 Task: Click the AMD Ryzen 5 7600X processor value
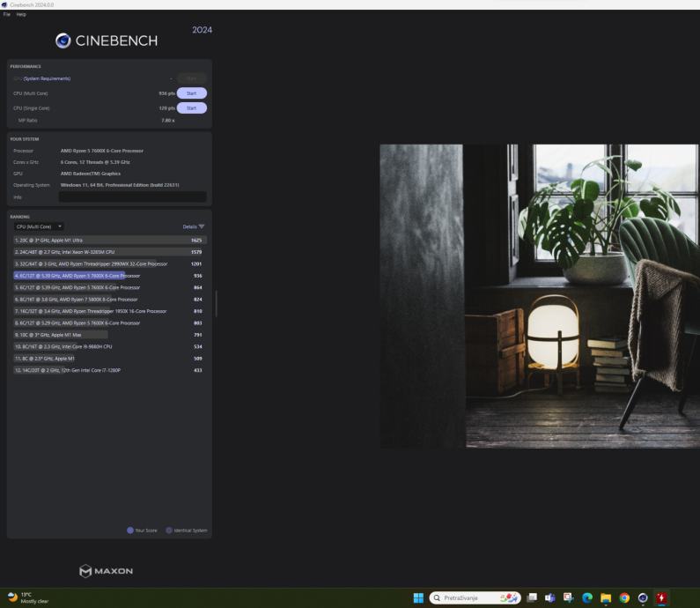click(x=102, y=151)
